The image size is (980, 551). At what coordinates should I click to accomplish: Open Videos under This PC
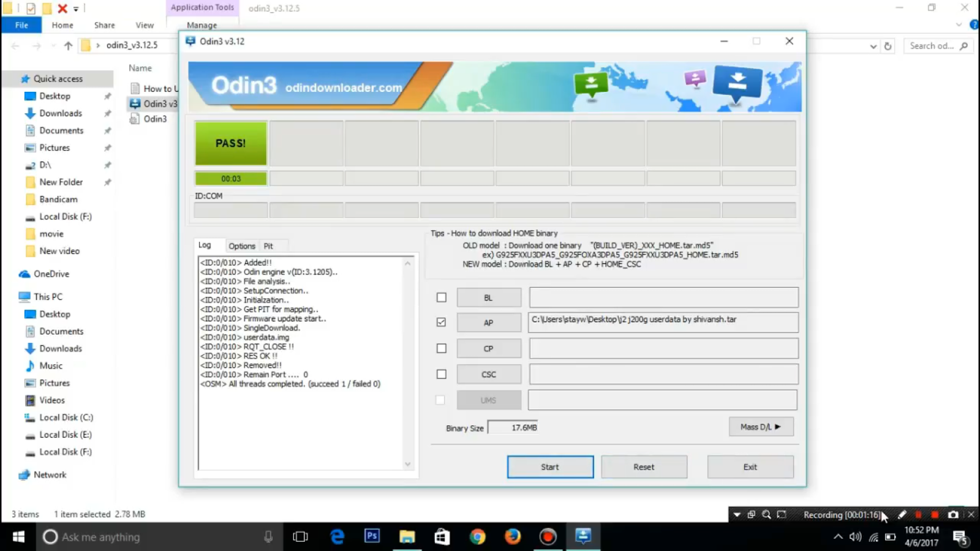click(52, 400)
